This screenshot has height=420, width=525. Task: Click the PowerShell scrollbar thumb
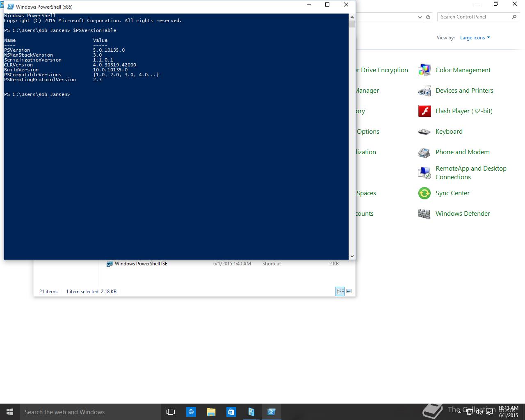pyautogui.click(x=352, y=24)
